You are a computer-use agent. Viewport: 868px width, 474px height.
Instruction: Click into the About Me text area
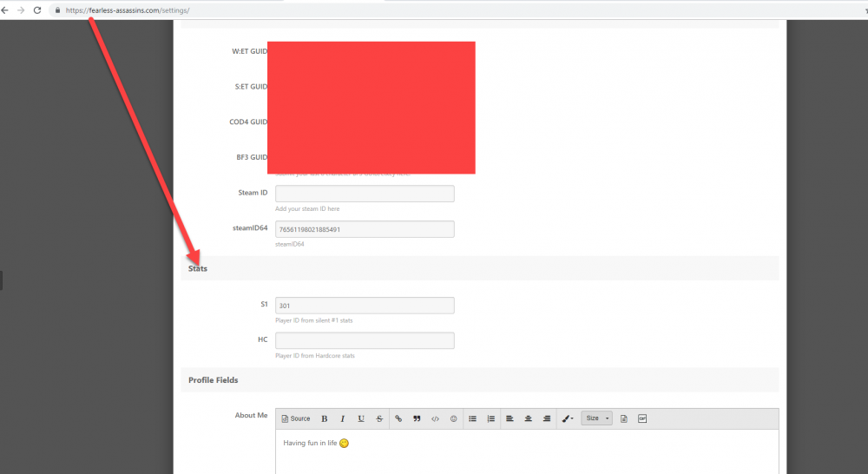click(527, 451)
